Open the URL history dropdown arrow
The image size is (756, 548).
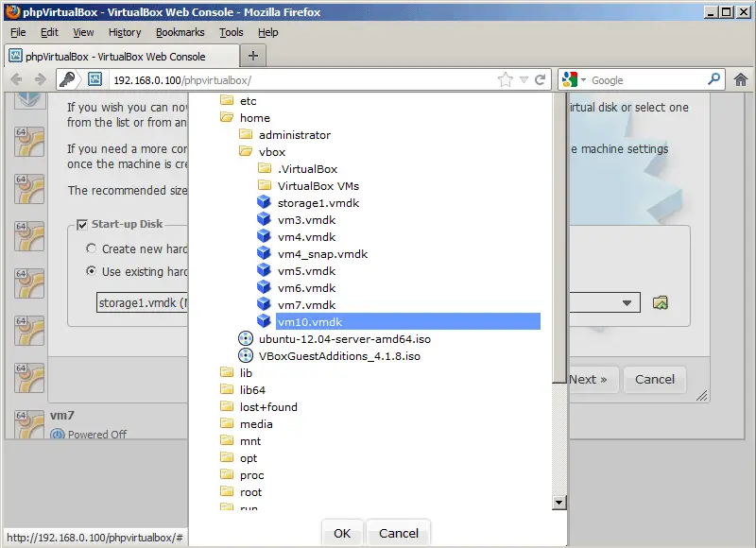tap(524, 79)
